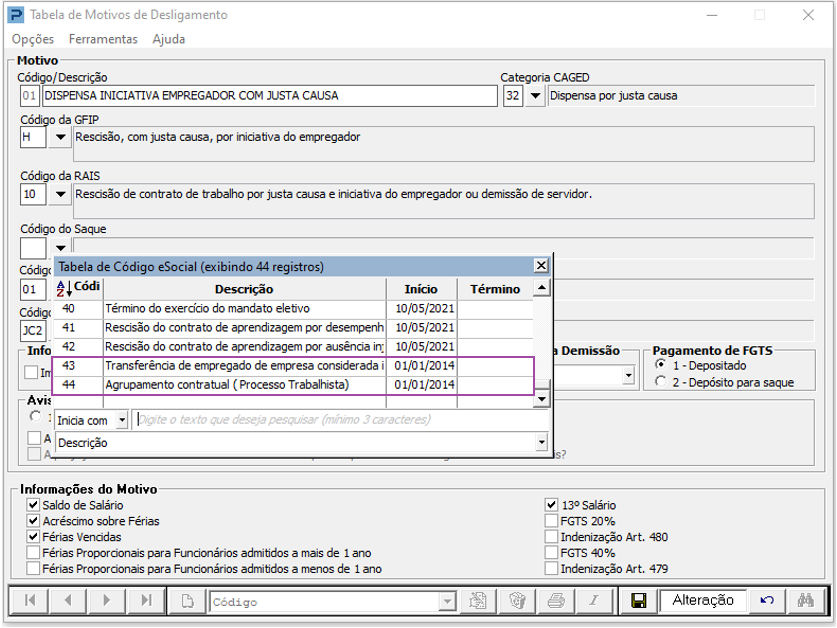Undo changes with the blue arrow icon
837x628 pixels.
[x=767, y=601]
